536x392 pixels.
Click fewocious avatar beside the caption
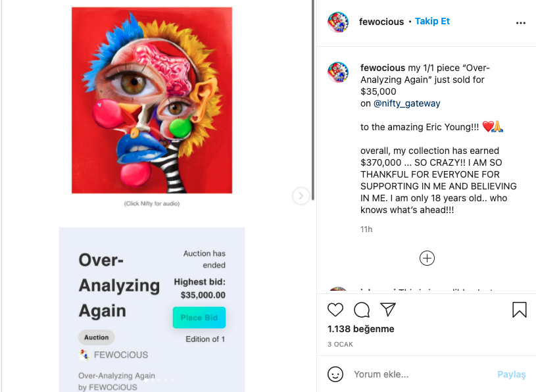[338, 72]
